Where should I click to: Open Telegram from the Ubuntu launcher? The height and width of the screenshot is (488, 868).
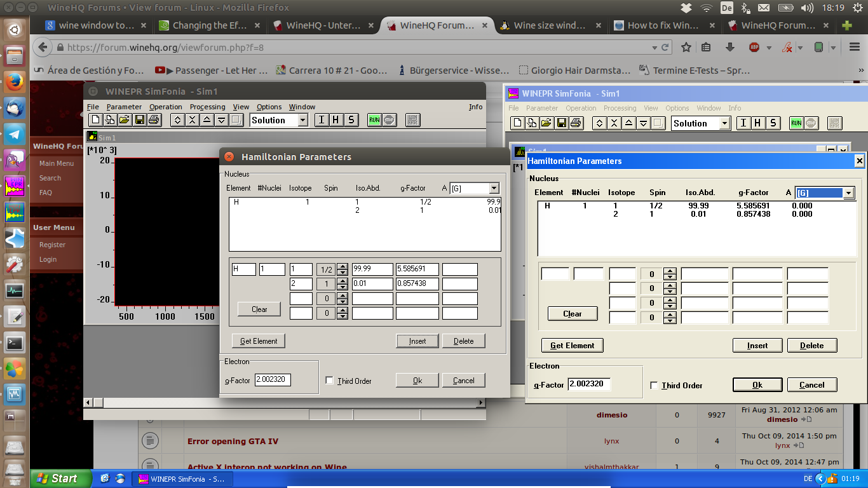(x=15, y=134)
